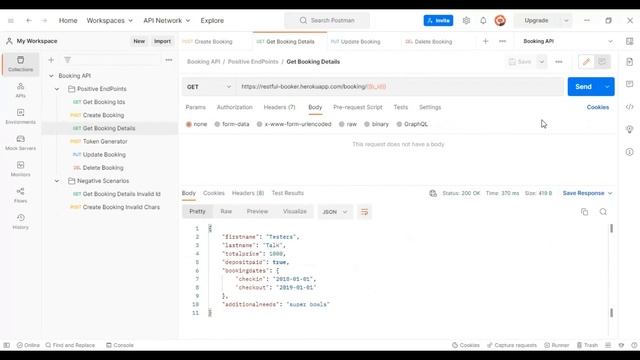Image resolution: width=640 pixels, height=360 pixels.
Task: Show the Raw response view
Action: point(226,211)
